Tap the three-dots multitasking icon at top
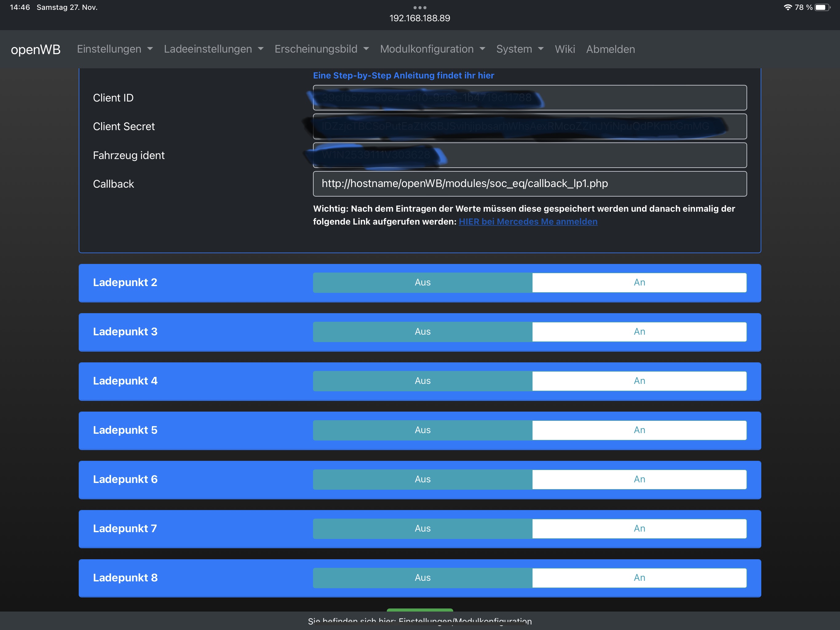 coord(420,8)
